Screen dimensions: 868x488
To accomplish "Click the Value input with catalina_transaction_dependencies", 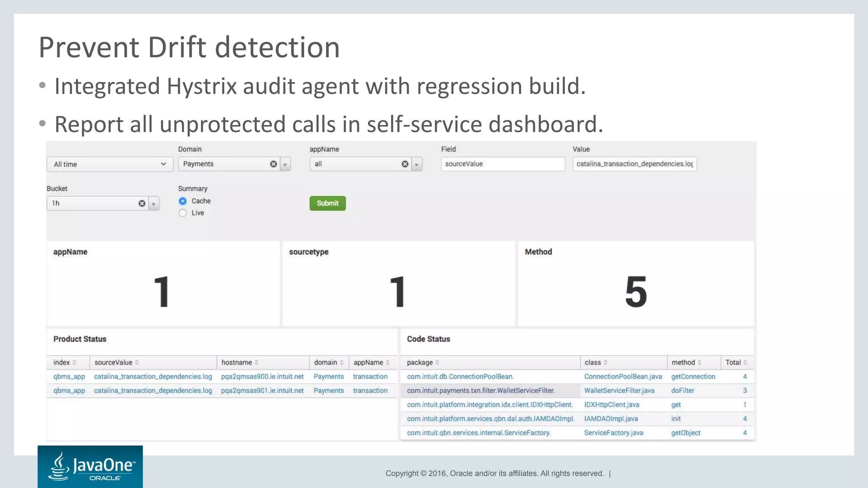I will (634, 164).
